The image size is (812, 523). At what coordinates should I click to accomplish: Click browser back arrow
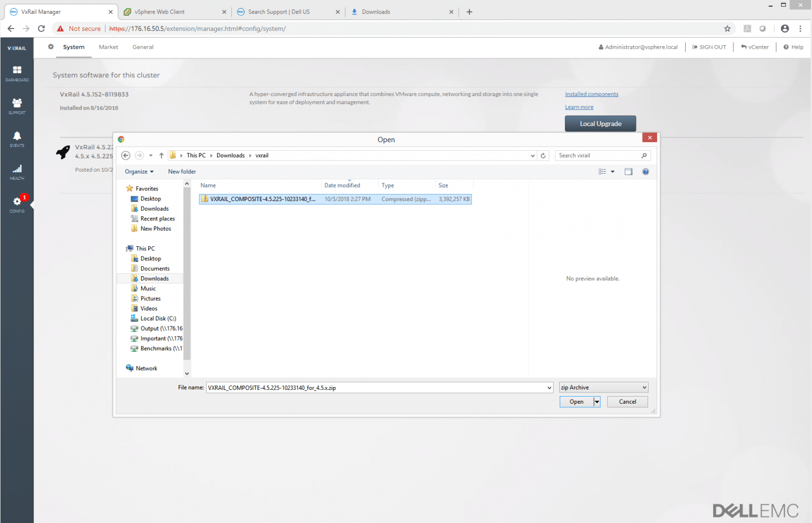click(x=11, y=28)
